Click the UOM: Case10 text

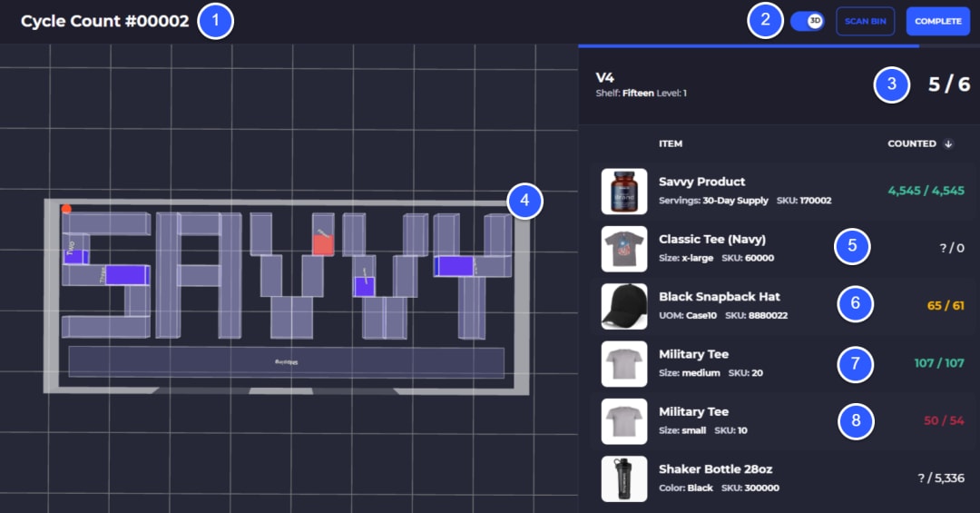[688, 316]
